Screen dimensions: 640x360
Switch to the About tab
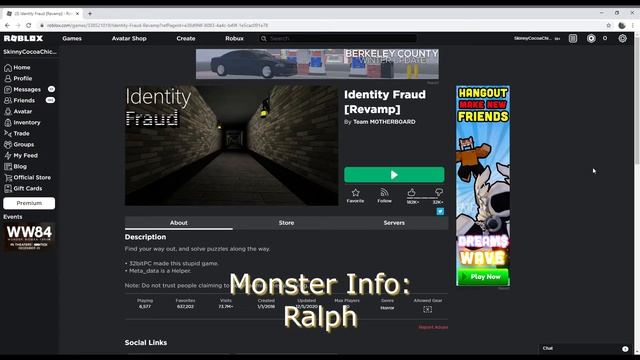click(179, 223)
